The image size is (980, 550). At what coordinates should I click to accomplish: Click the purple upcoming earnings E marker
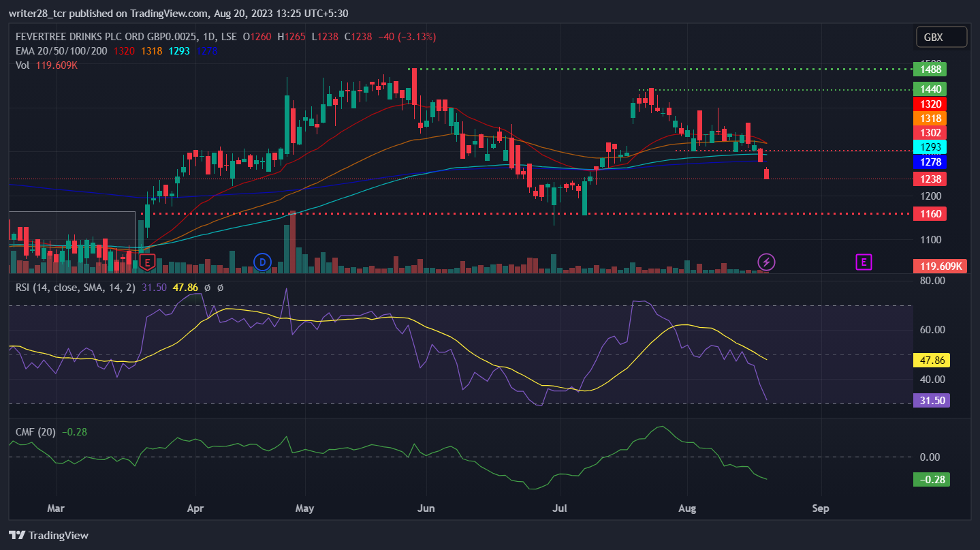pyautogui.click(x=864, y=262)
